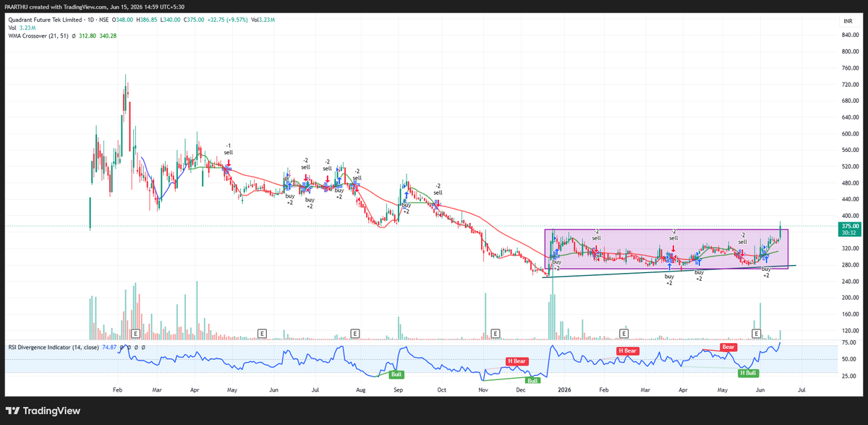The height and width of the screenshot is (425, 868).
Task: Click the green Bull label near December
Action: pos(532,380)
